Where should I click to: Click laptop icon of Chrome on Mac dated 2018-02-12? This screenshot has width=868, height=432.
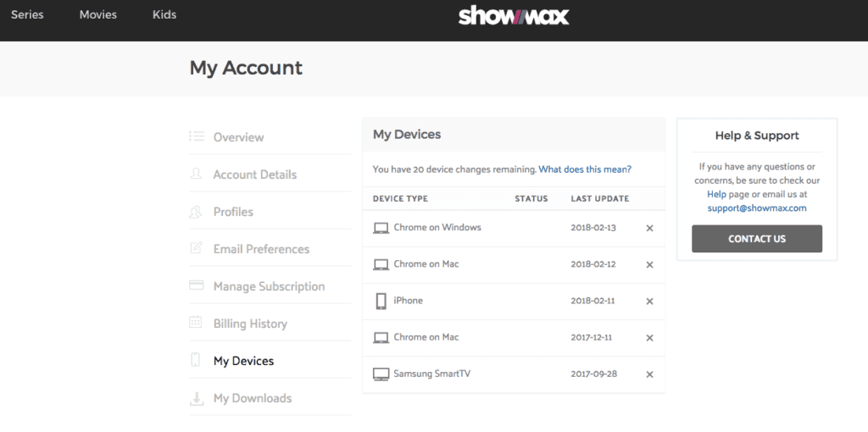click(x=381, y=264)
